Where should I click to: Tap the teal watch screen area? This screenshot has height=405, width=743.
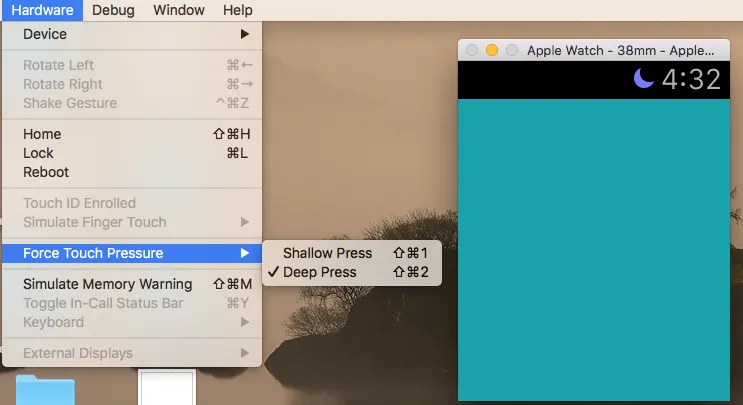click(594, 250)
